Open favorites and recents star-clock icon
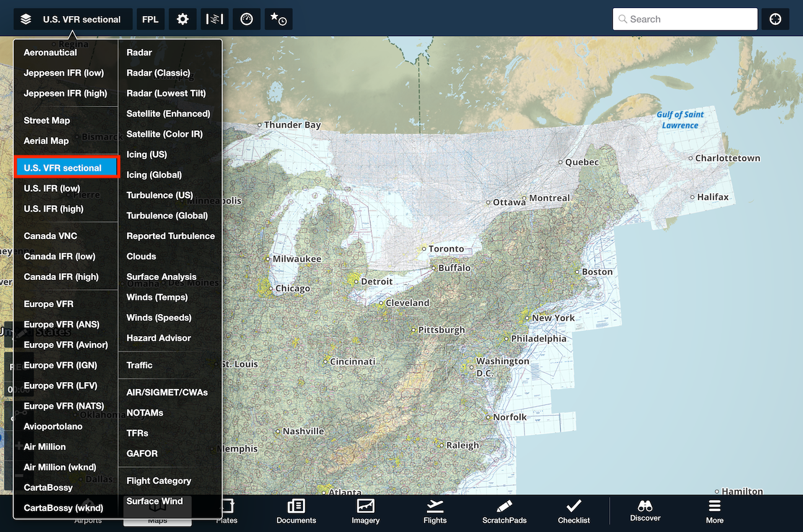Viewport: 803px width, 532px height. 278,19
